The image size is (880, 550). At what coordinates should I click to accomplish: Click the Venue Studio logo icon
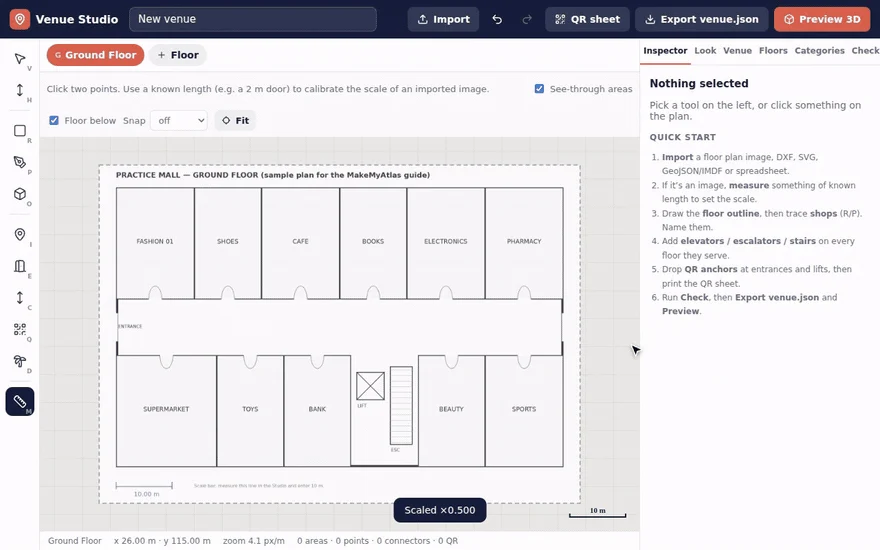pos(20,19)
